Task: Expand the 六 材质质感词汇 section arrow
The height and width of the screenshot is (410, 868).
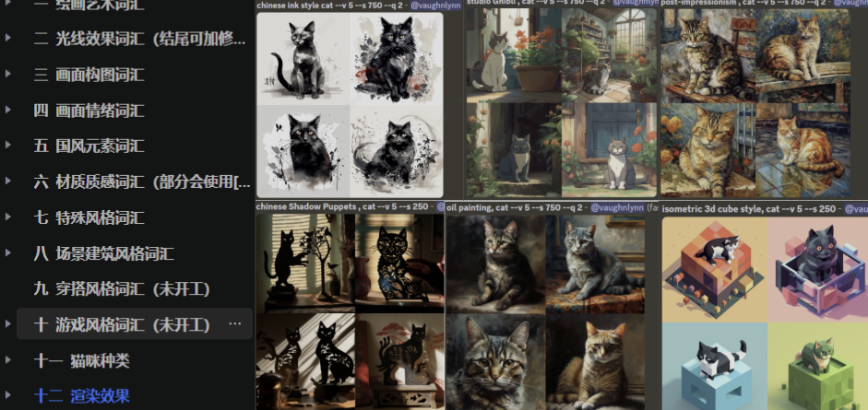Action: [x=7, y=182]
